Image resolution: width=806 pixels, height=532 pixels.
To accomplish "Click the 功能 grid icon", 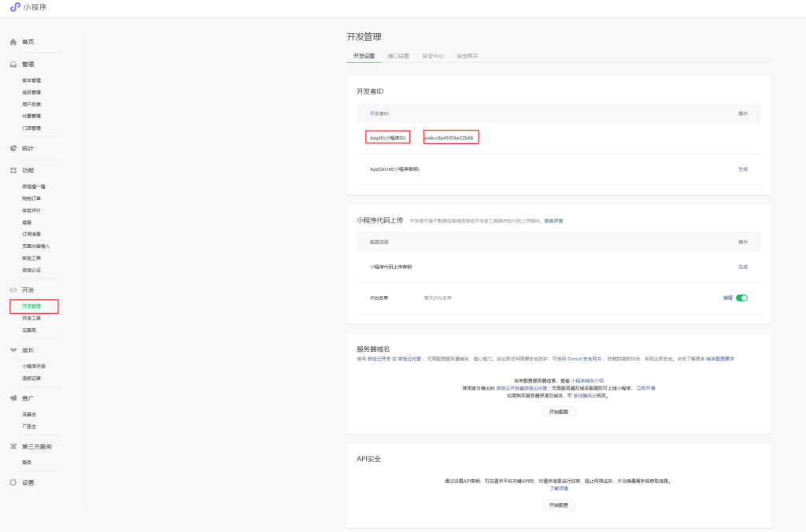I will coord(13,170).
